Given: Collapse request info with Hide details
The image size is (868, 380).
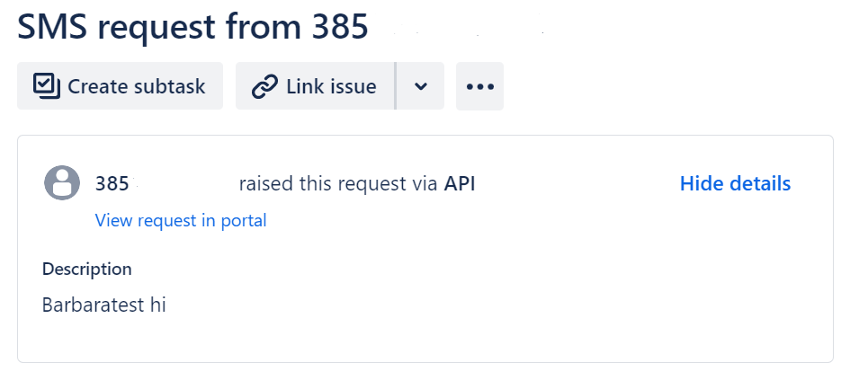Looking at the screenshot, I should (735, 184).
